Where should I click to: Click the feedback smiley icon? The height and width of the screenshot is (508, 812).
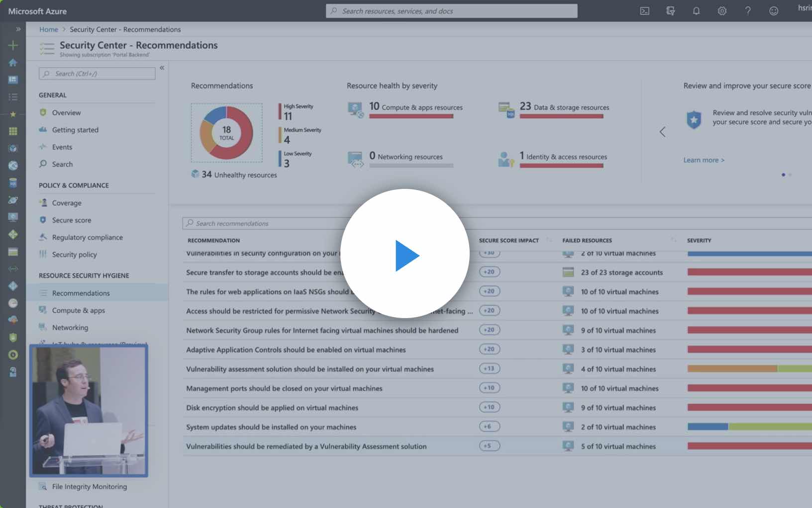pyautogui.click(x=773, y=11)
